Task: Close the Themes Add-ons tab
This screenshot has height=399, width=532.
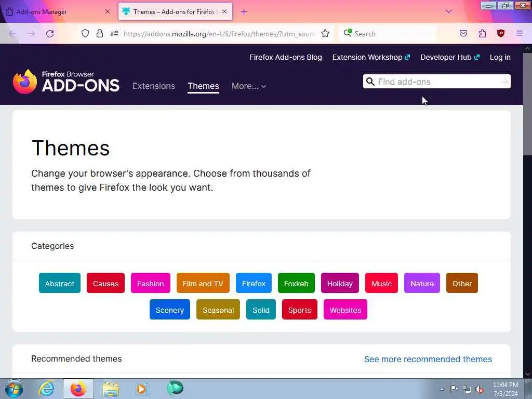Action: pos(224,11)
